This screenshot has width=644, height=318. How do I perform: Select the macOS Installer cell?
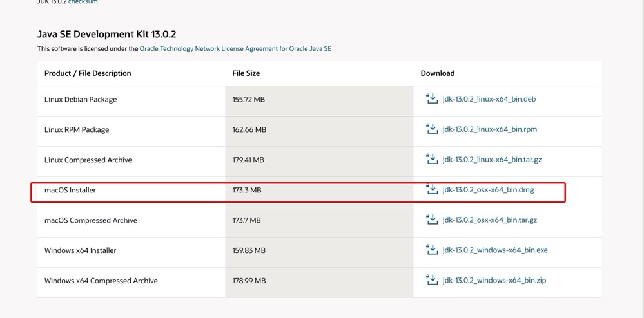[x=70, y=191]
